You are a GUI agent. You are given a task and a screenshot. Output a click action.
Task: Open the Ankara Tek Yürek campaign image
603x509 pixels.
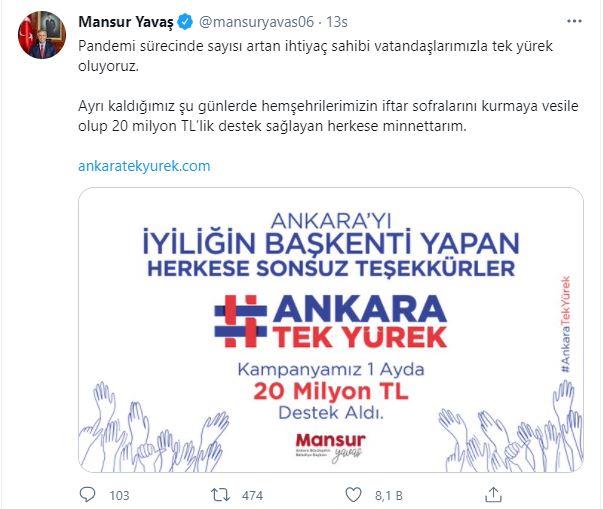331,330
